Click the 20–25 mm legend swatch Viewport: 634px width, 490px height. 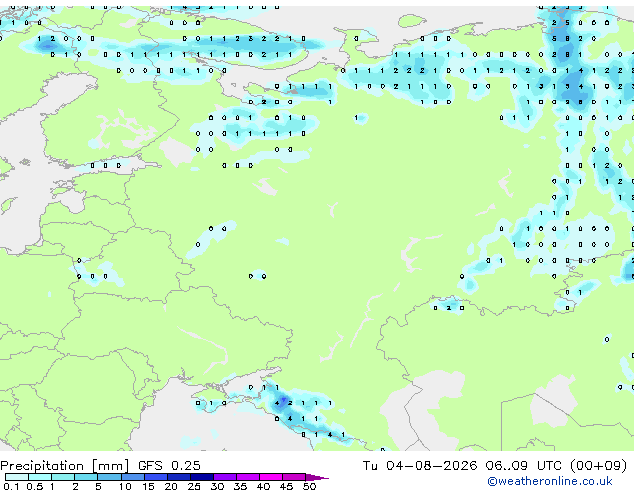point(179,477)
